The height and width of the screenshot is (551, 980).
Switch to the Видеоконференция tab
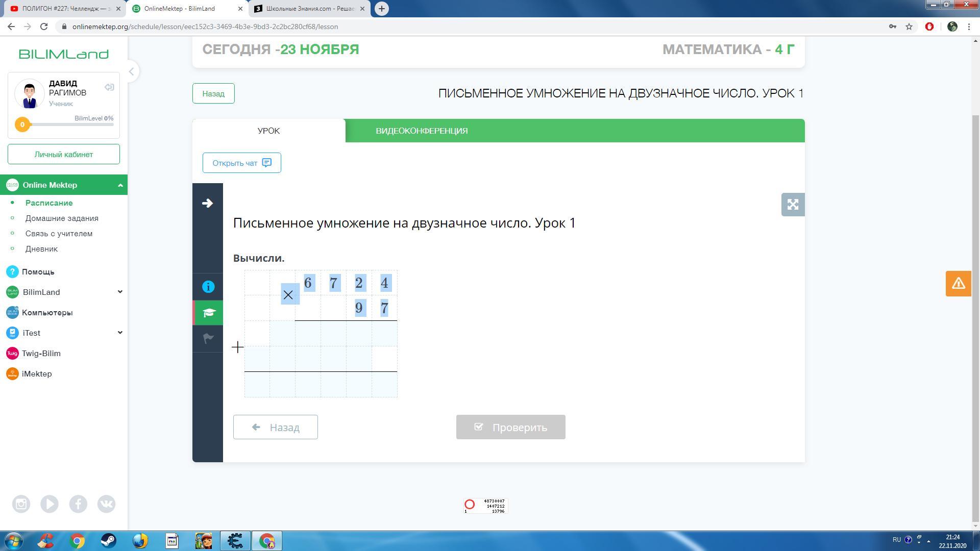tap(422, 131)
